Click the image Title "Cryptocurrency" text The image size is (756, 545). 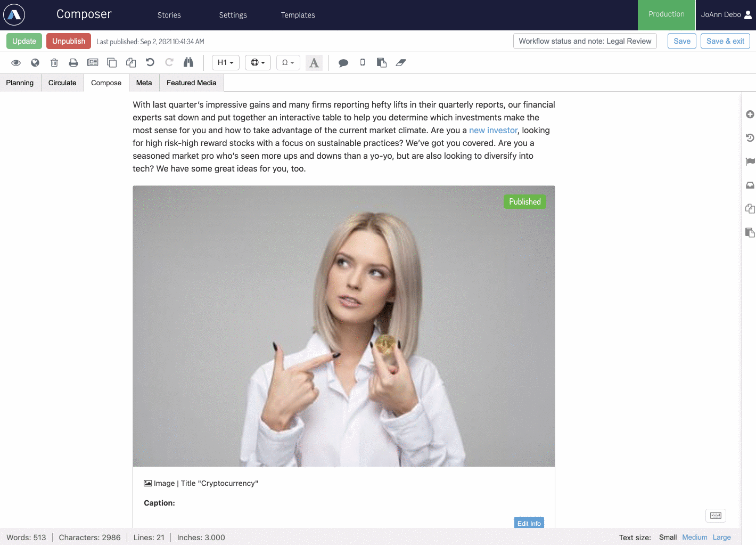(x=219, y=483)
